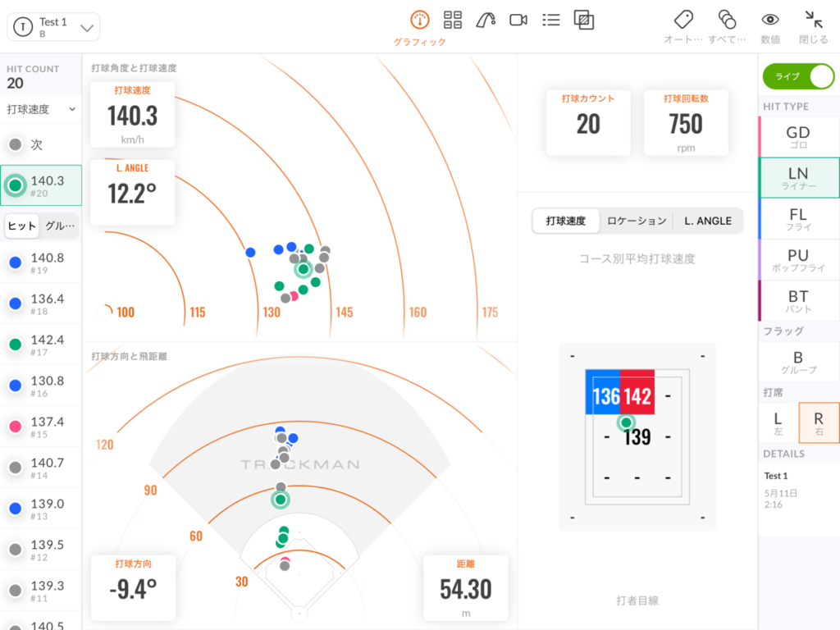Image resolution: width=840 pixels, height=630 pixels.
Task: Select hit #19 with 140.8
Action: (41, 262)
